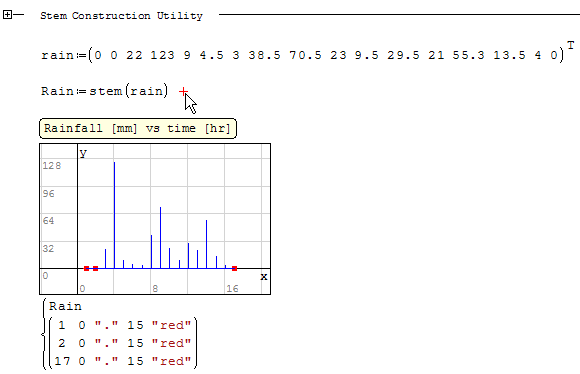Screen dimensions: 580x374
Task: Click the second red marker on x-axis
Action: (95, 268)
